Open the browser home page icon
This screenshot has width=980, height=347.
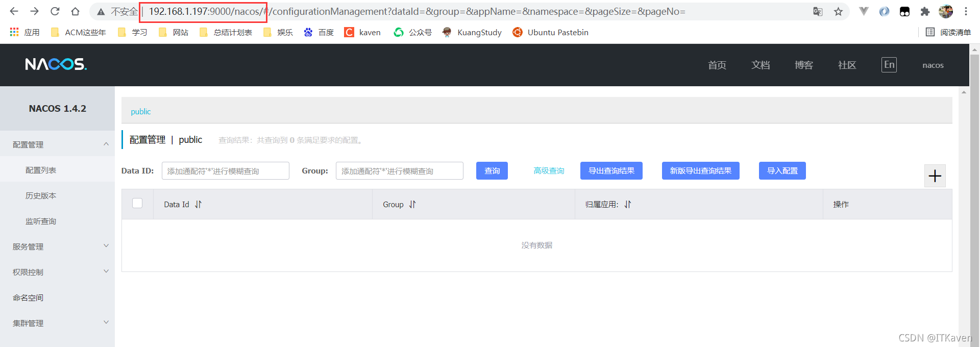coord(75,11)
